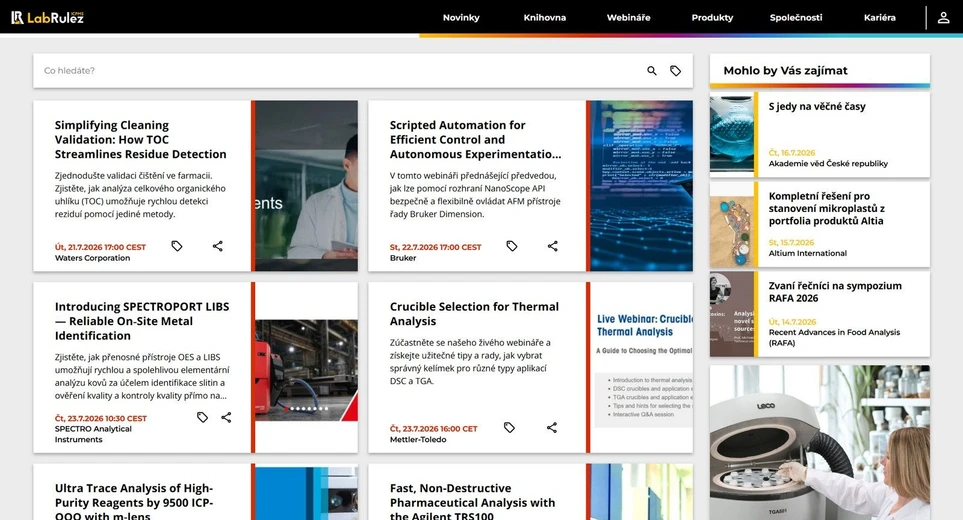
Task: Share the Scripted Automation webinar
Action: click(553, 246)
